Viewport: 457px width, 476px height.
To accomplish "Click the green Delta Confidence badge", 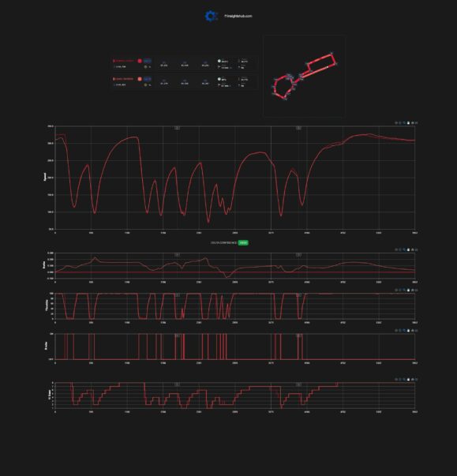I will (x=243, y=242).
